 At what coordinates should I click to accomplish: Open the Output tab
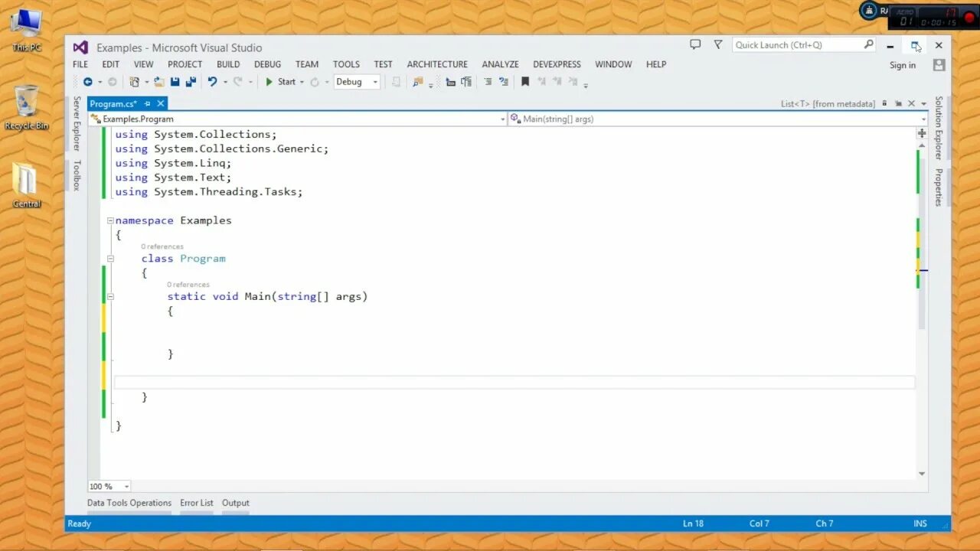click(236, 503)
